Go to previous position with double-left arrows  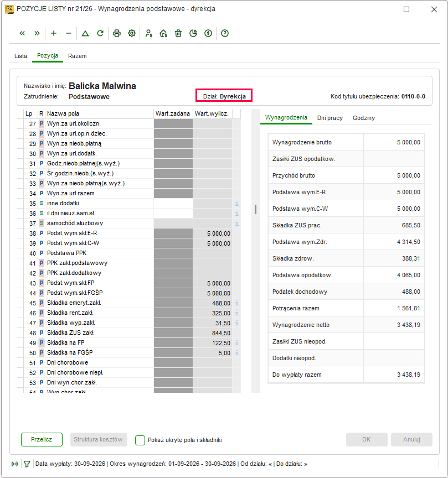click(22, 33)
